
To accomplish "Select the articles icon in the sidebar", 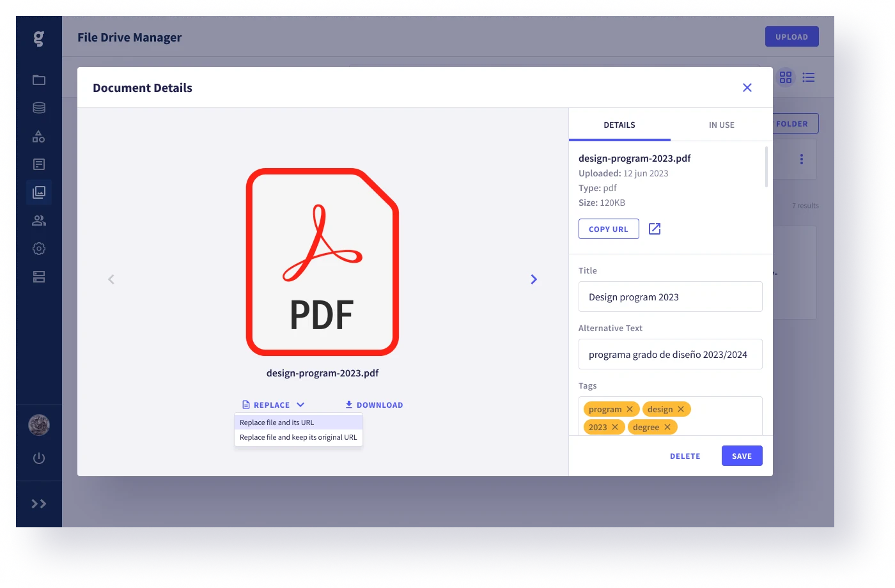I will tap(38, 164).
